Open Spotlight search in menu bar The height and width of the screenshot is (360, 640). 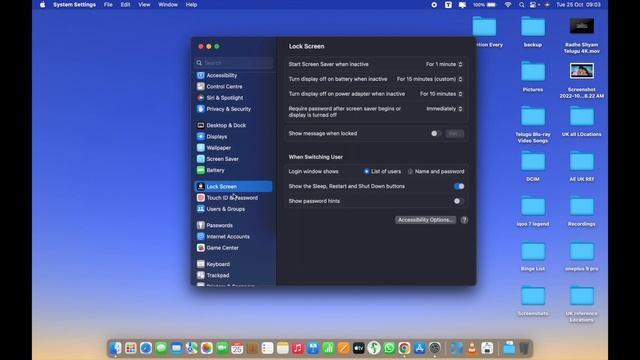[521, 5]
